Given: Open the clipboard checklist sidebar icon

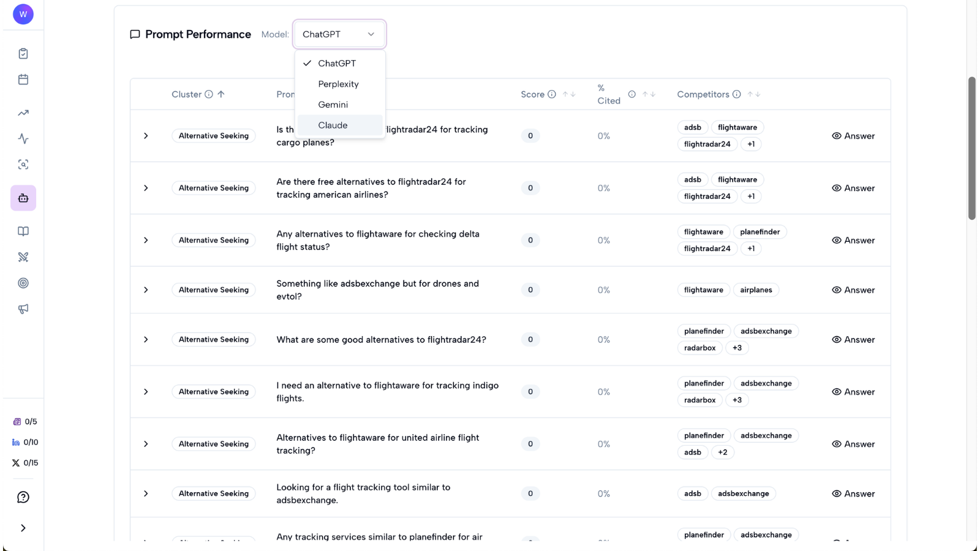Looking at the screenshot, I should [x=23, y=54].
